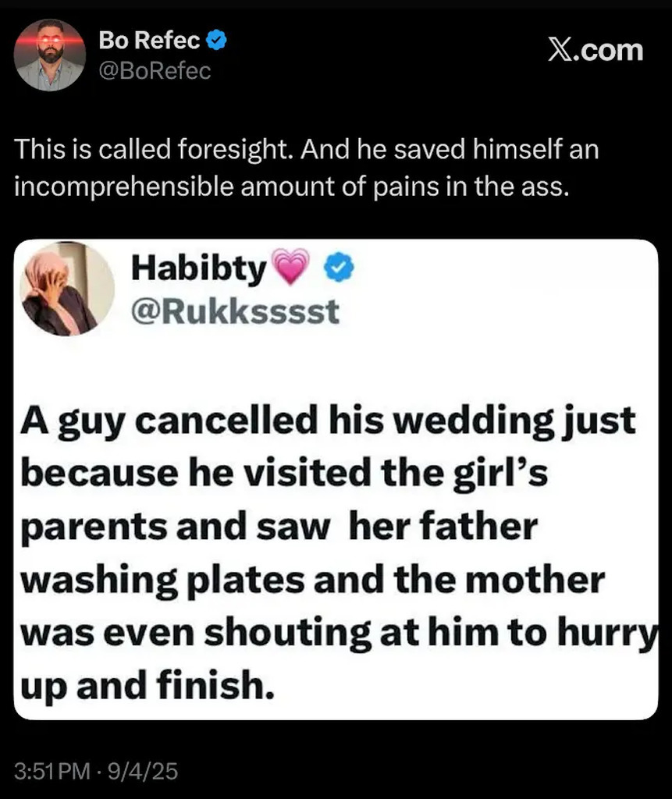
Task: Click the 9/4/25 post date
Action: coord(147,772)
